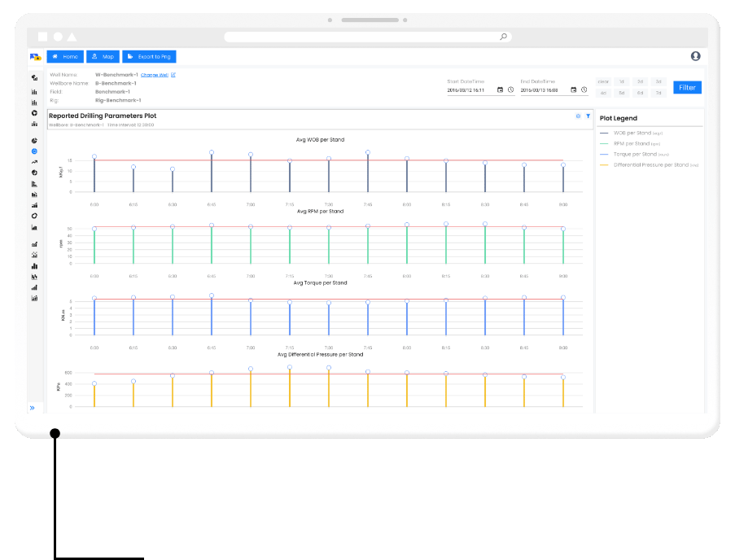The image size is (735, 560).
Task: Open the trend arrow icon in sidebar
Action: (34, 162)
